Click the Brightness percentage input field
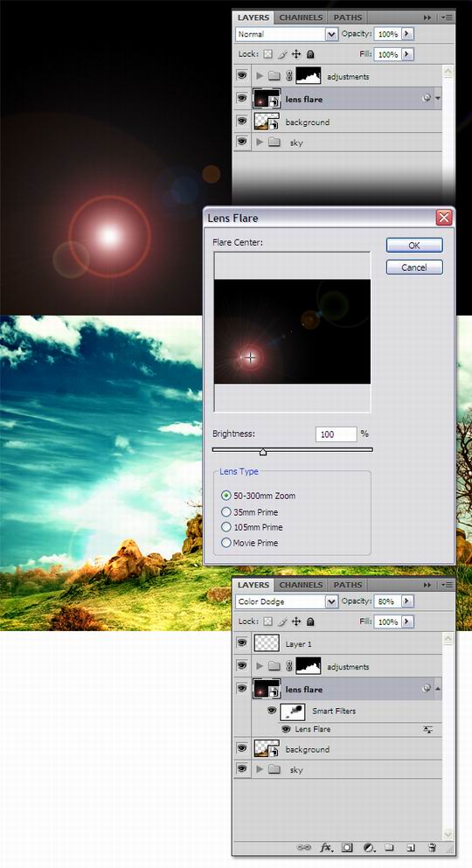 coord(336,434)
